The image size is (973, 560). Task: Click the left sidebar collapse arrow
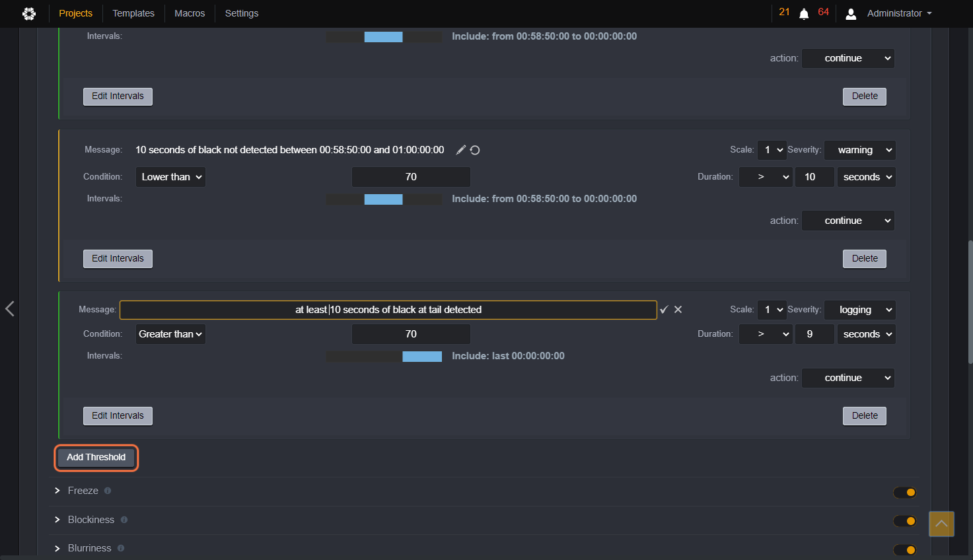tap(9, 308)
